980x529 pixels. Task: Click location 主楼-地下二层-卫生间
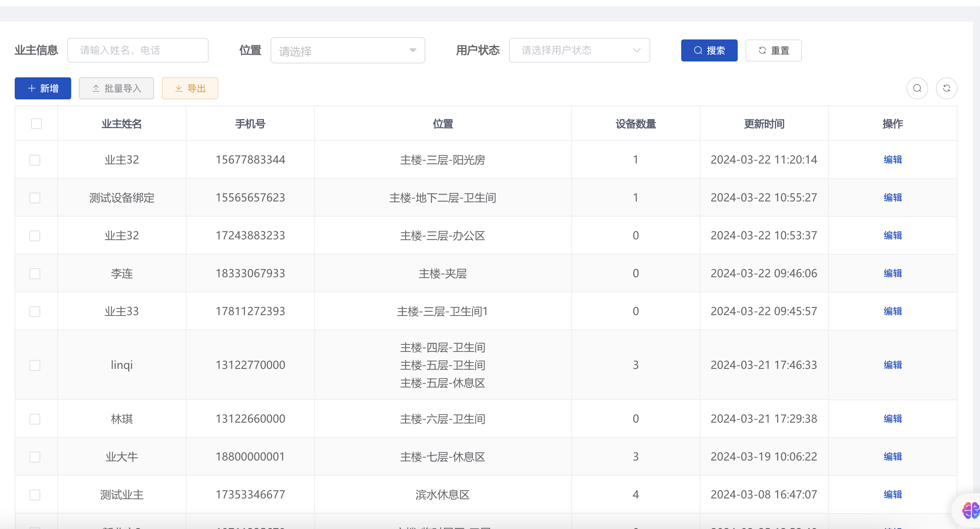click(443, 198)
